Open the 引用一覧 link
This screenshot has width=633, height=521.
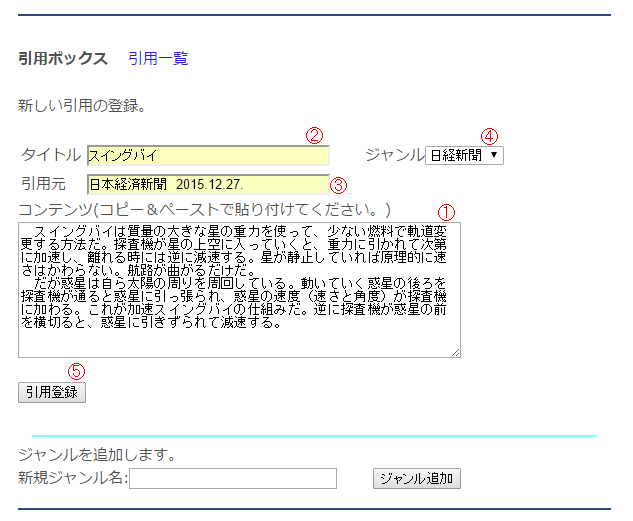coord(158,59)
